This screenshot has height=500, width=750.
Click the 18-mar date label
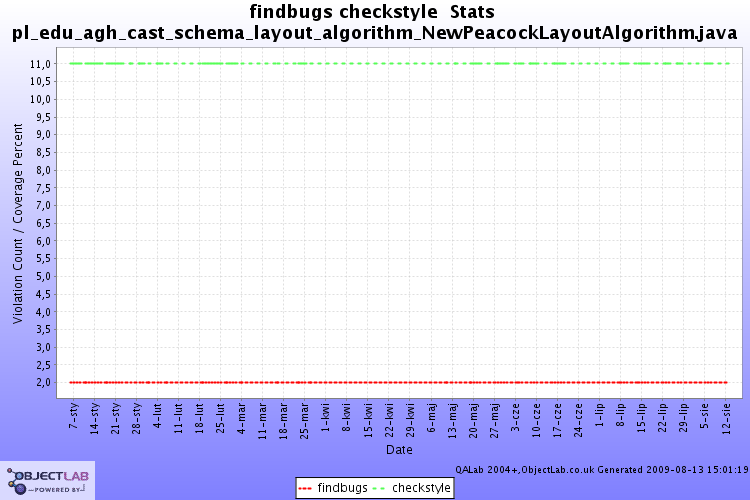(284, 421)
